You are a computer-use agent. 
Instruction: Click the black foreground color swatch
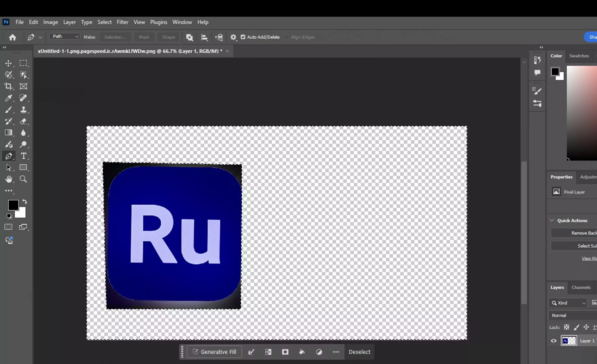(x=13, y=205)
